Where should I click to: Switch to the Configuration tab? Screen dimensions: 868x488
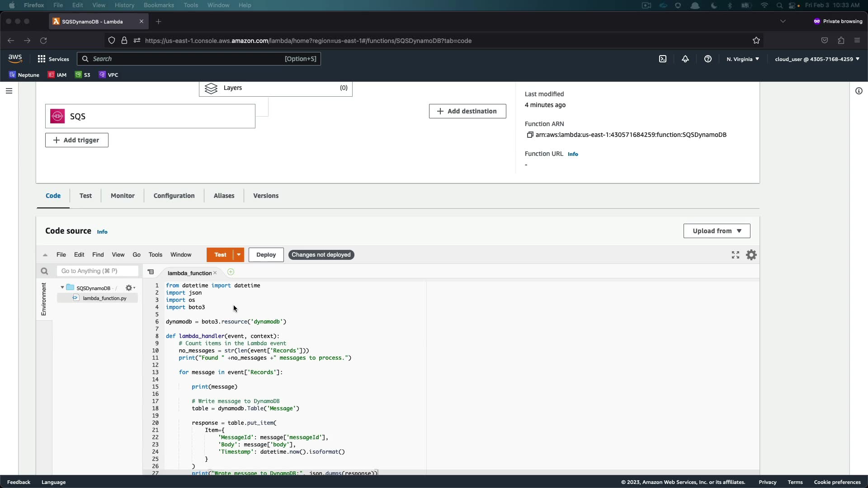coord(174,196)
